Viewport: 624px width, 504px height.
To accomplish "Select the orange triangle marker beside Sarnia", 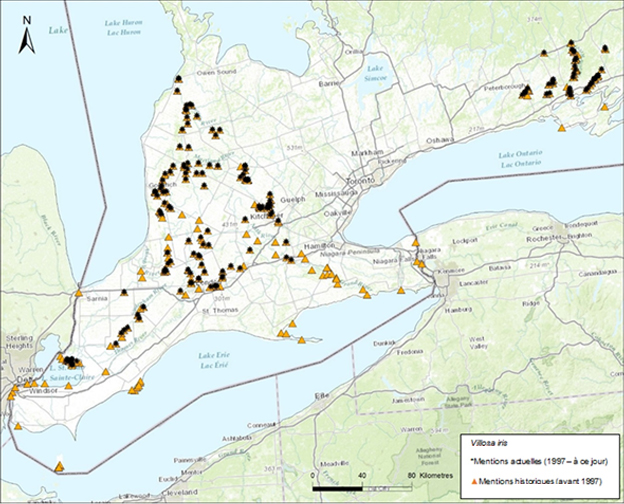I will 79,292.
